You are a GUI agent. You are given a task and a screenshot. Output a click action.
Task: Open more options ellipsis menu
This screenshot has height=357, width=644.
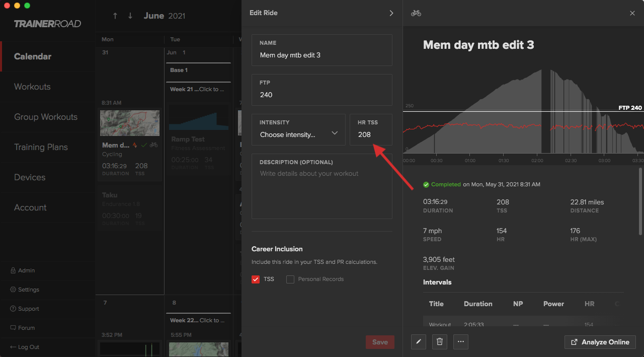(x=461, y=342)
